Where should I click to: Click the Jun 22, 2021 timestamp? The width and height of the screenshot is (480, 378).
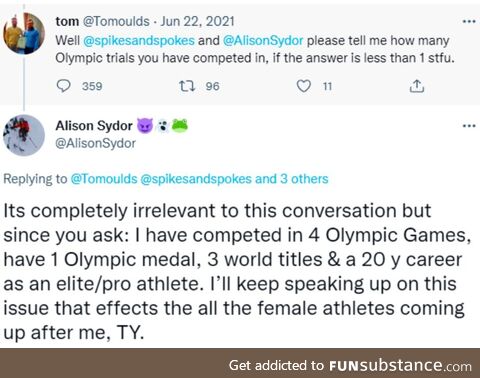[x=197, y=21]
